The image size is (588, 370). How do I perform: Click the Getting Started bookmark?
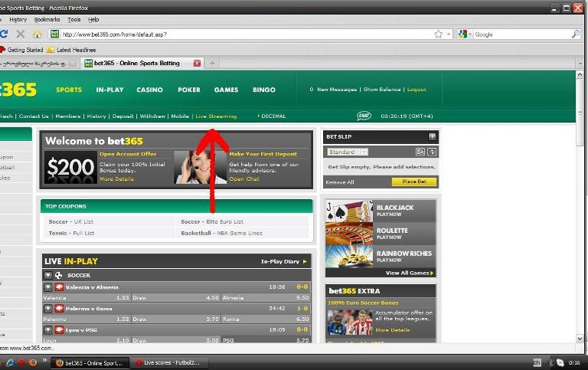21,50
